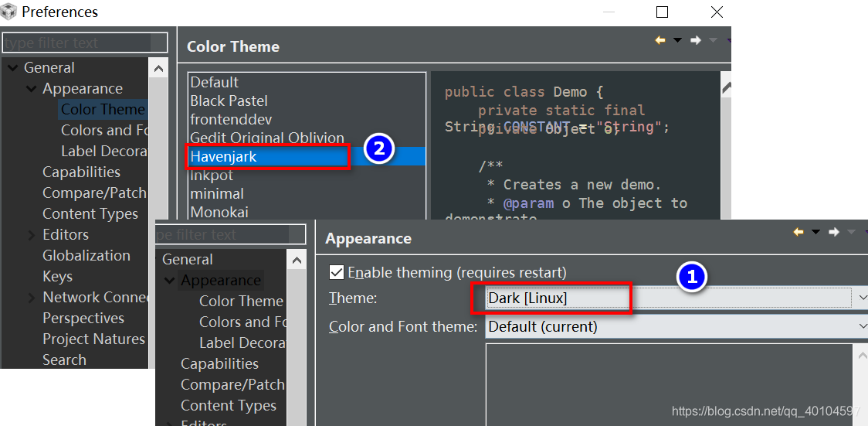Open back history dropdown in Appearance header
Viewport: 868px width, 426px height.
click(816, 232)
